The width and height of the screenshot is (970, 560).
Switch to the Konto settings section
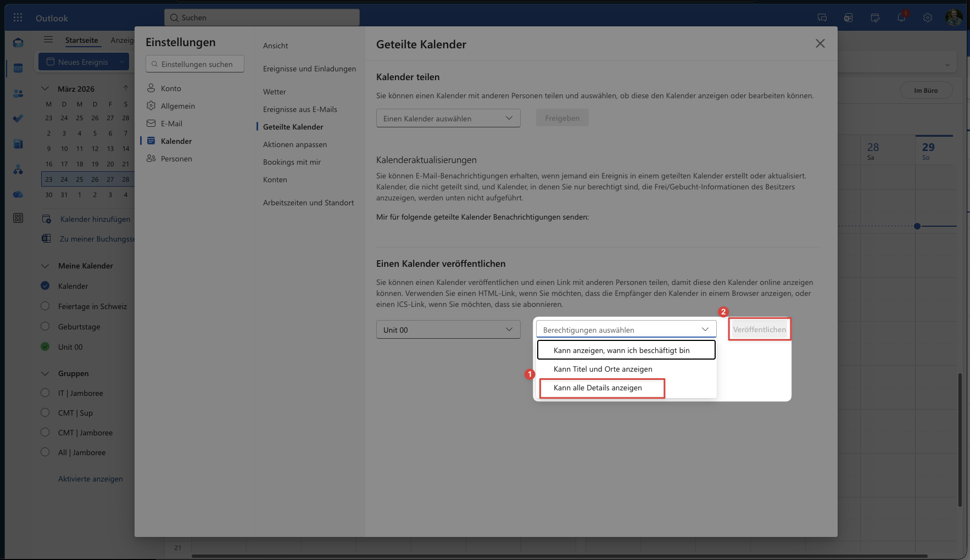[171, 88]
